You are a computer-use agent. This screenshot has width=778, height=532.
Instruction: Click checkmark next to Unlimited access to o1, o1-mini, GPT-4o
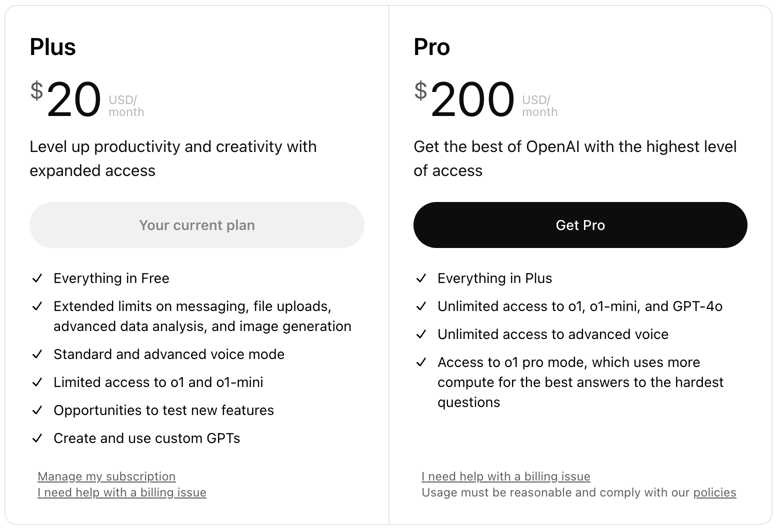point(421,306)
